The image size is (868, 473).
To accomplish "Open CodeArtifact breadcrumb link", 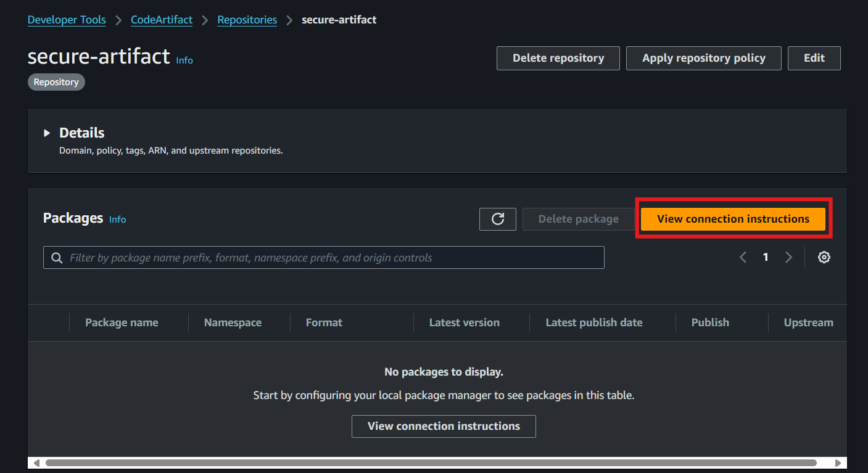I will [x=162, y=20].
